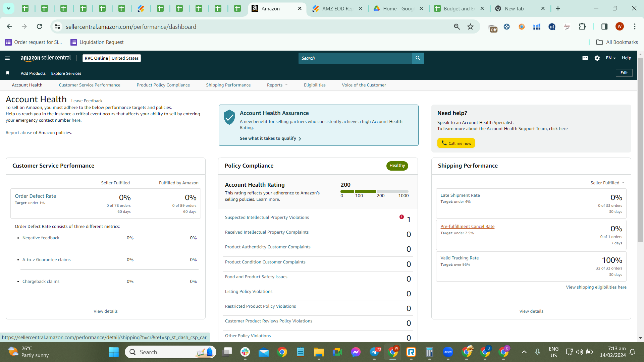Open the Negative feedback metric link
Image resolution: width=644 pixels, height=362 pixels.
point(41,238)
